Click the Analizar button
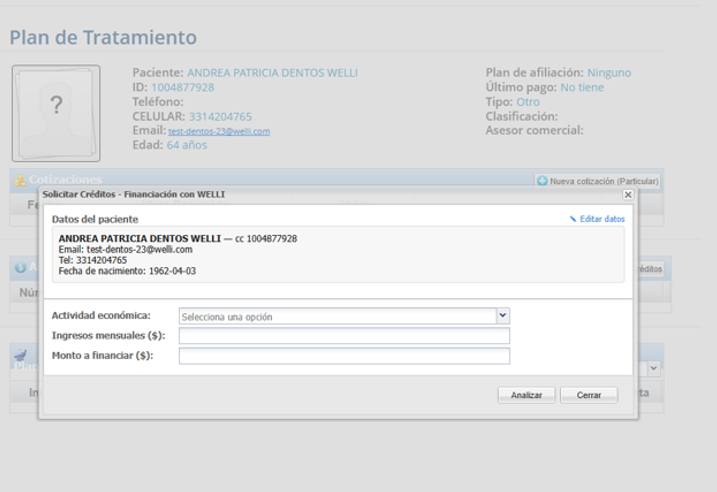The height and width of the screenshot is (492, 717). pos(526,395)
